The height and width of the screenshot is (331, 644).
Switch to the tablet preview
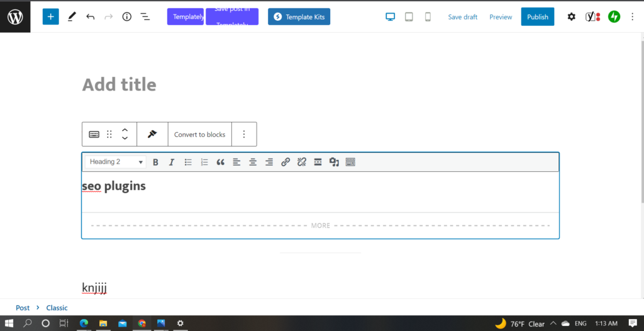tap(409, 17)
